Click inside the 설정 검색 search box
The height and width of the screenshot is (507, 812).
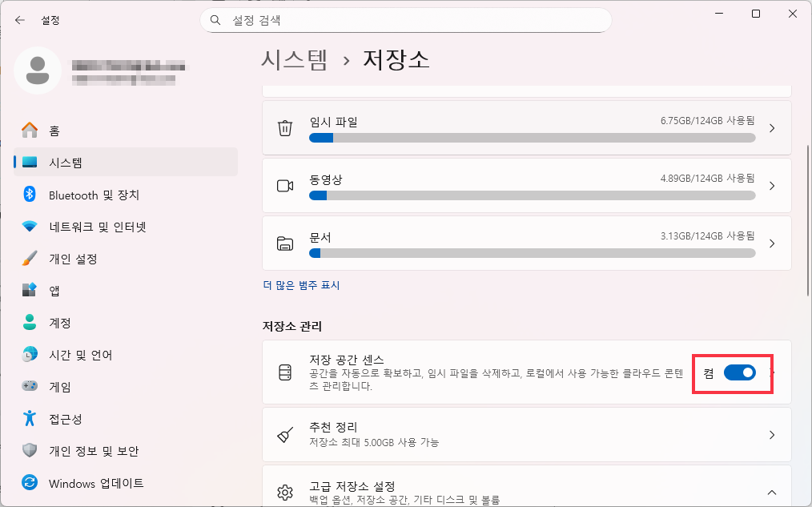click(406, 20)
